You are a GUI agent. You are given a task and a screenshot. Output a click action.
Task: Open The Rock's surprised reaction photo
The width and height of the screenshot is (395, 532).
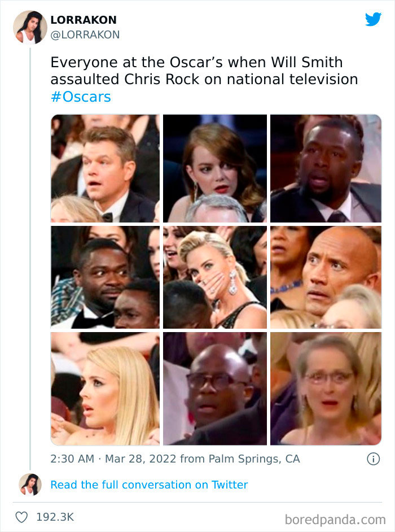pyautogui.click(x=326, y=277)
